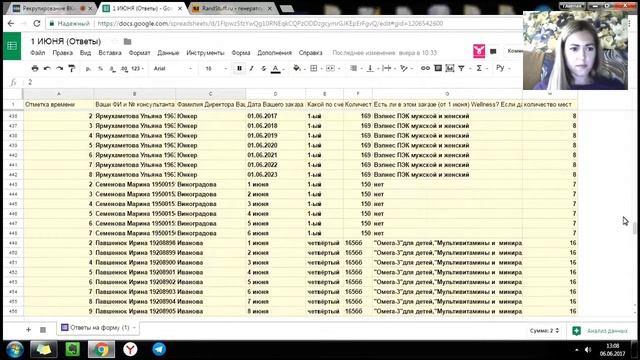The image size is (640, 360).
Task: Redo the last action
Action: tap(60, 68)
